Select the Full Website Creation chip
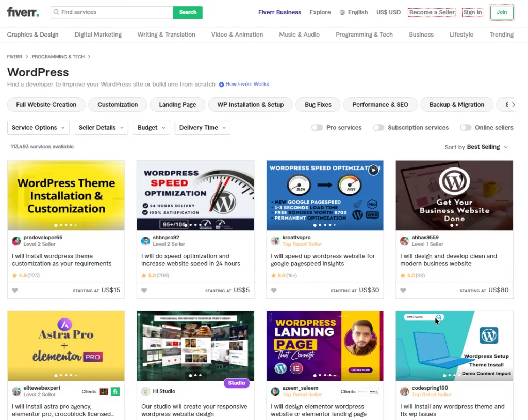 point(46,104)
